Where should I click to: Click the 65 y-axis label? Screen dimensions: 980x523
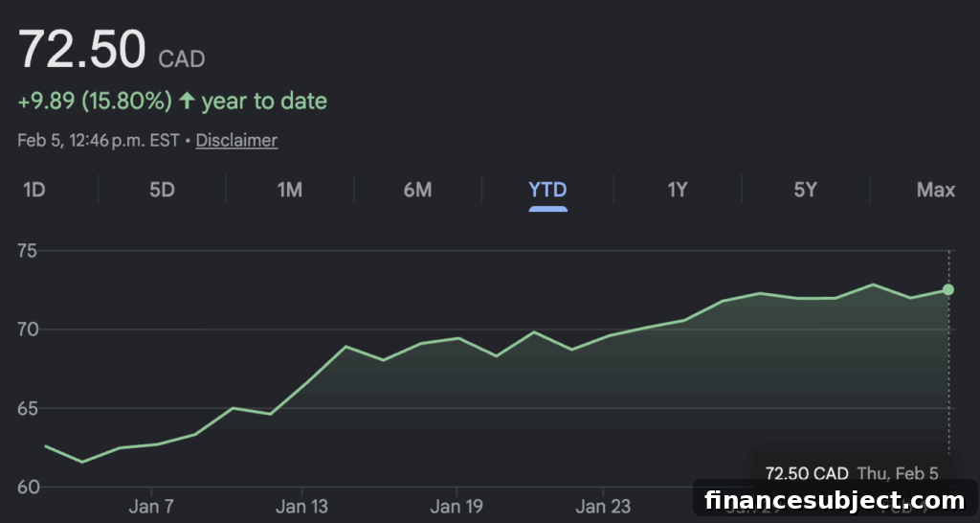(27, 408)
